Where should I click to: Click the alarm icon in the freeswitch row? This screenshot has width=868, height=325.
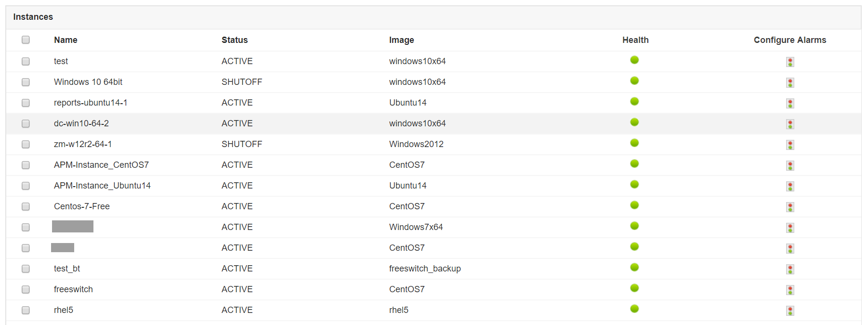pyautogui.click(x=790, y=290)
